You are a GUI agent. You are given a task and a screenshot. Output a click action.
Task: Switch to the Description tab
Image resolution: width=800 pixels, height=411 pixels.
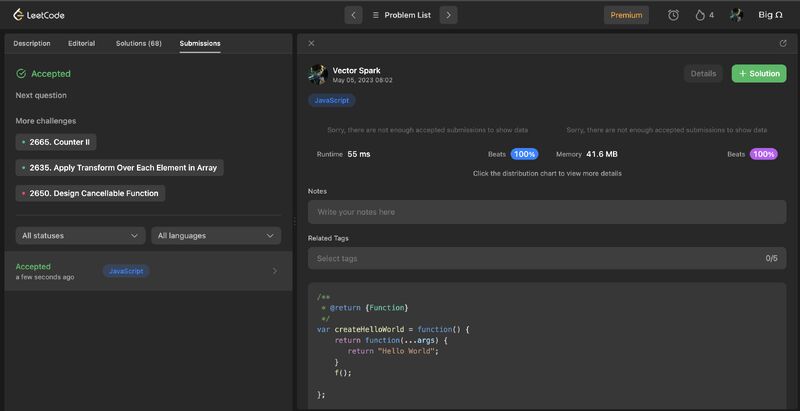31,43
